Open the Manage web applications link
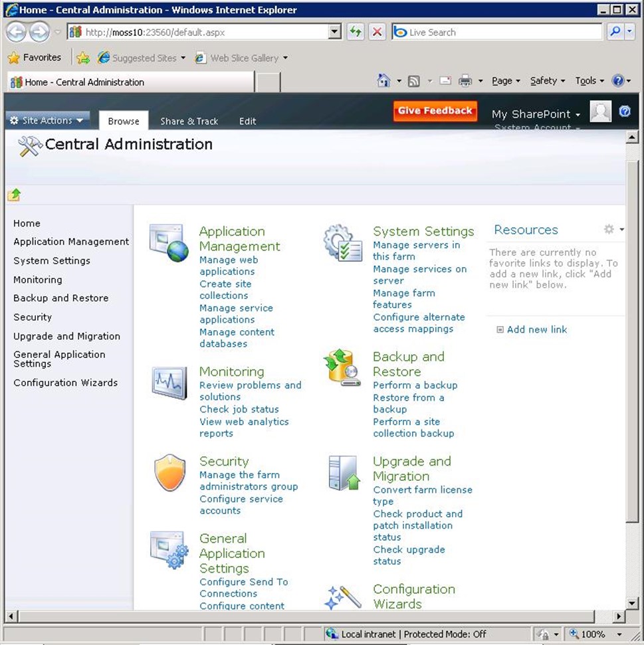644x645 pixels. 228,266
